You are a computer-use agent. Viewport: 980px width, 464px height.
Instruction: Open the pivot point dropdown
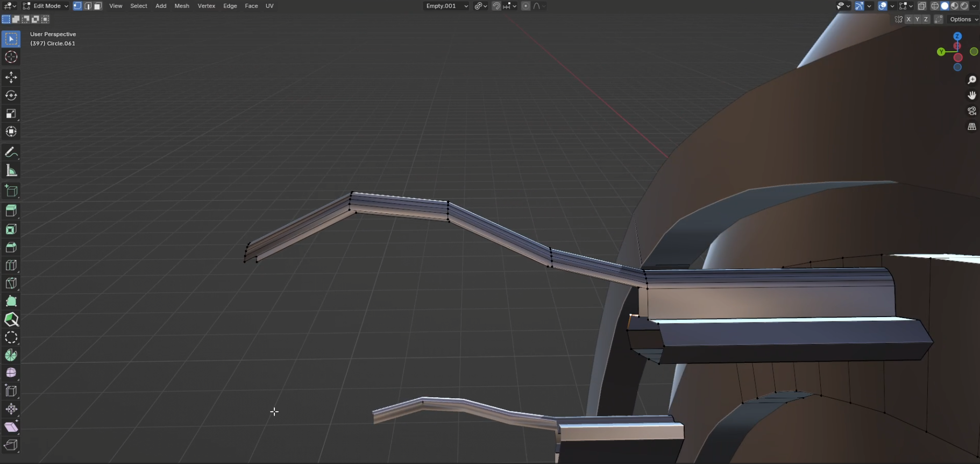pos(481,6)
